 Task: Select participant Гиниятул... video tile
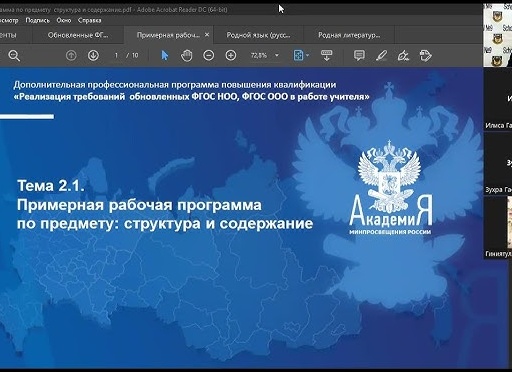click(498, 227)
